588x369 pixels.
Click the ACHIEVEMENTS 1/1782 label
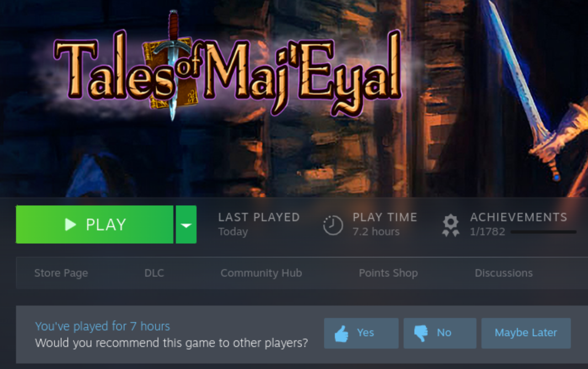pyautogui.click(x=518, y=224)
